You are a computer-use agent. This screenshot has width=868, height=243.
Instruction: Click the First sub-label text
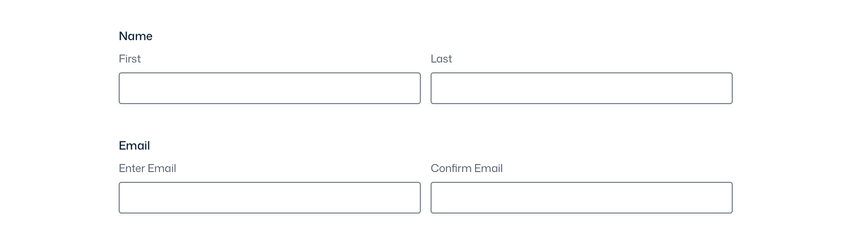(x=129, y=59)
